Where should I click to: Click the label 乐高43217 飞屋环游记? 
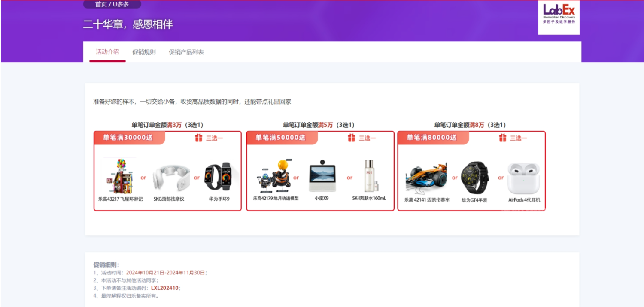120,199
